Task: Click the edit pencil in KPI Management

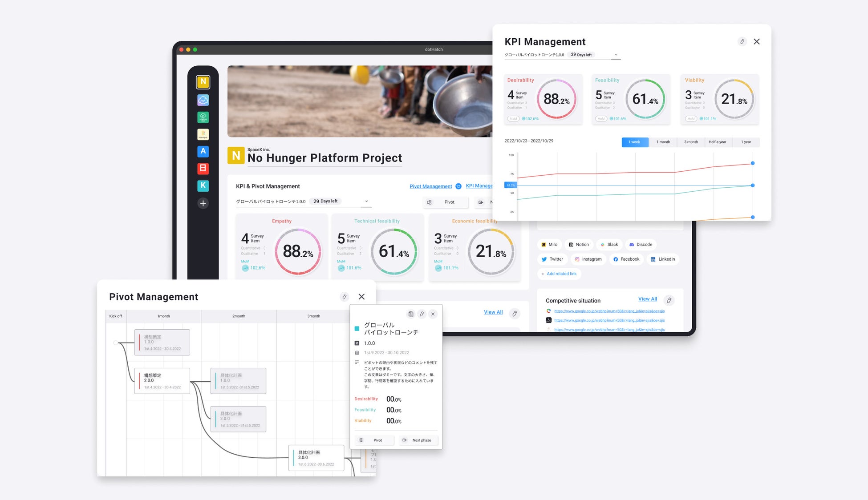Action: 742,41
